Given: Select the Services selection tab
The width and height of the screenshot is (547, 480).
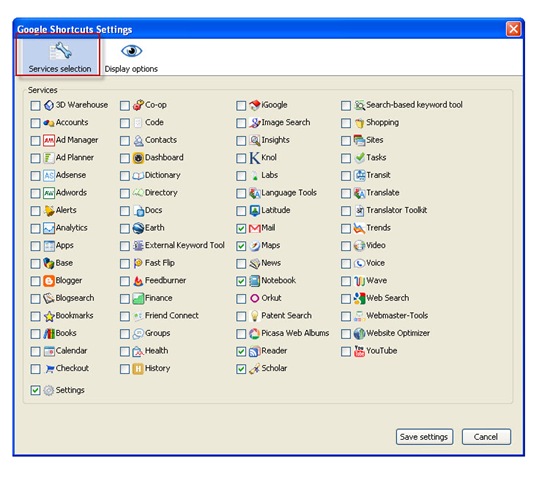Looking at the screenshot, I should pos(59,56).
